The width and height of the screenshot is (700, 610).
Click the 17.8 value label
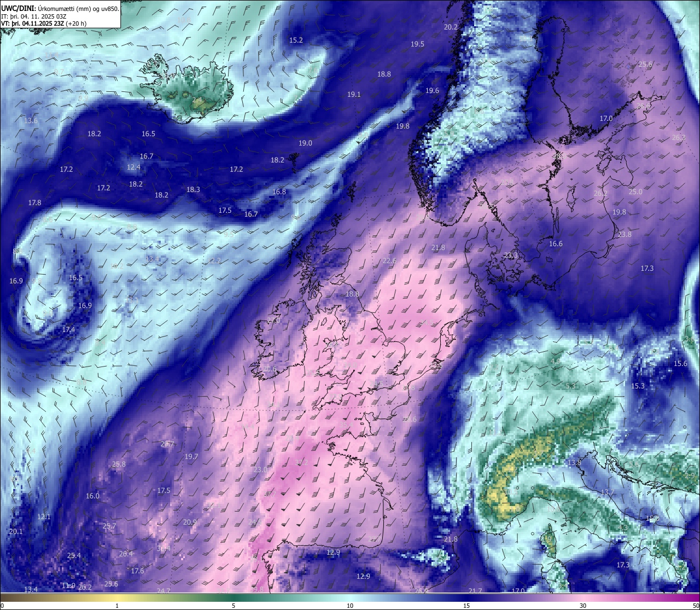click(x=34, y=202)
